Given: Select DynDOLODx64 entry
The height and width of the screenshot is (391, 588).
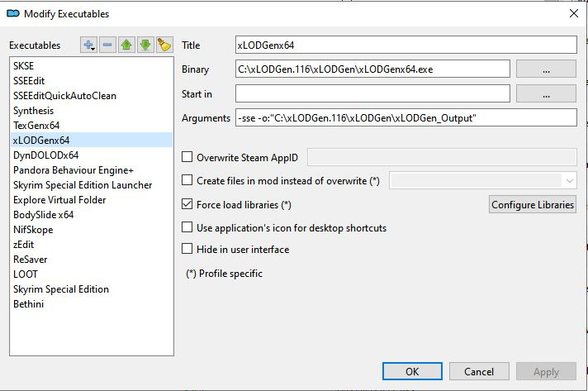Looking at the screenshot, I should click(92, 155).
